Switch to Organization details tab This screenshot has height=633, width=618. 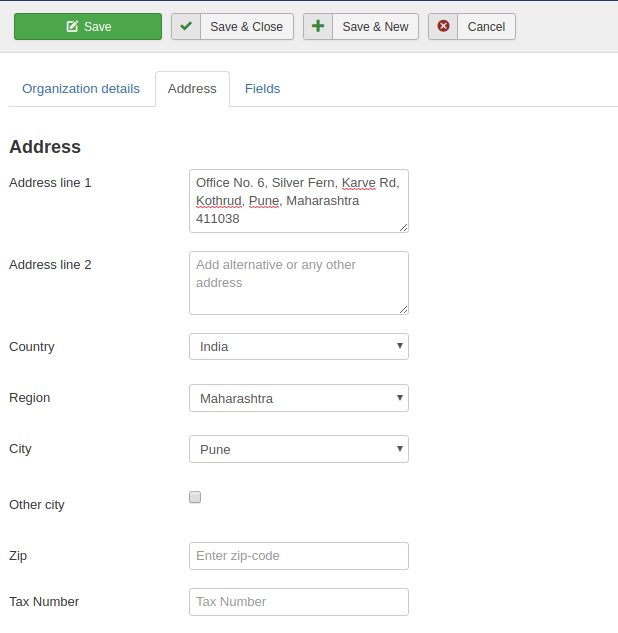tap(81, 89)
